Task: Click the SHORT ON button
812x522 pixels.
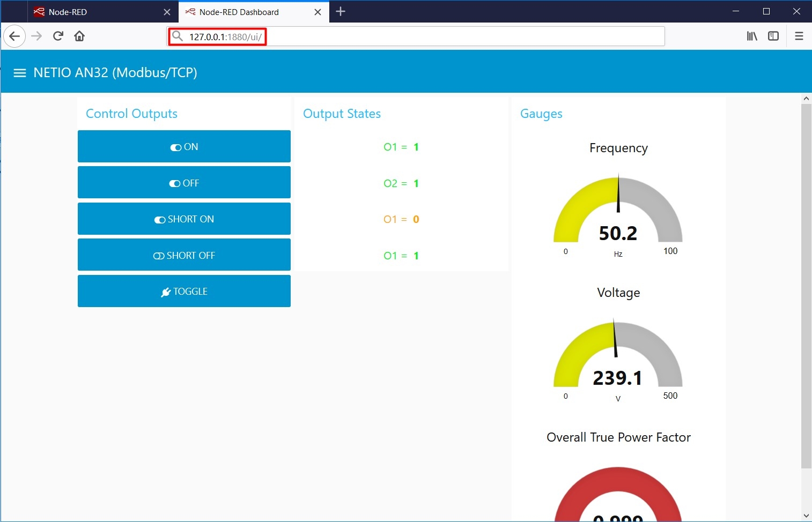Action: pyautogui.click(x=184, y=219)
